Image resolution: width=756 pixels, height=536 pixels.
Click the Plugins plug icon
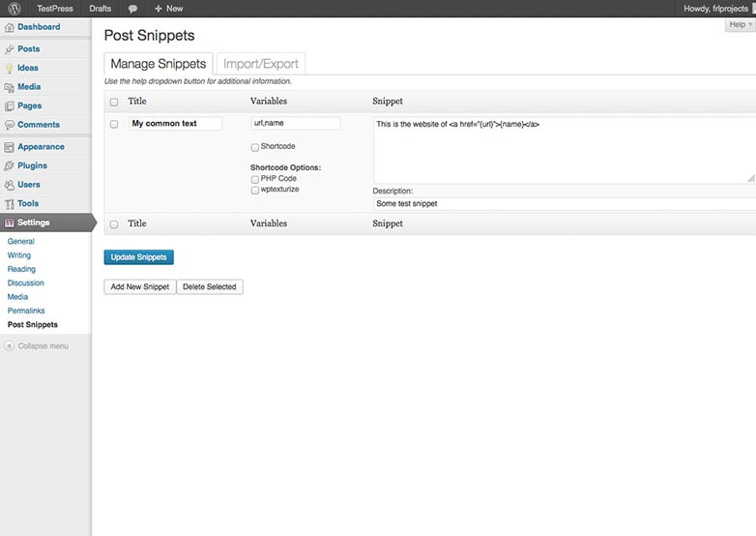pyautogui.click(x=9, y=166)
